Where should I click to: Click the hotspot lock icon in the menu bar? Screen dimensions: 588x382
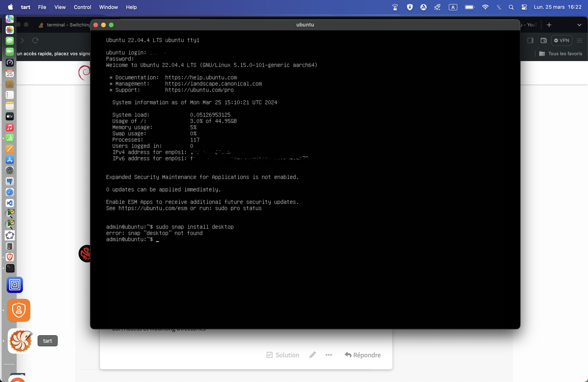395,7
